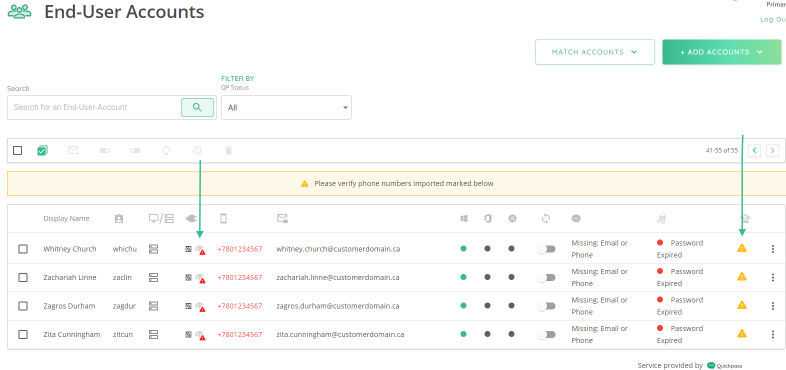Open three-dot menu for Whitney Church
The image size is (786, 370).
(772, 249)
